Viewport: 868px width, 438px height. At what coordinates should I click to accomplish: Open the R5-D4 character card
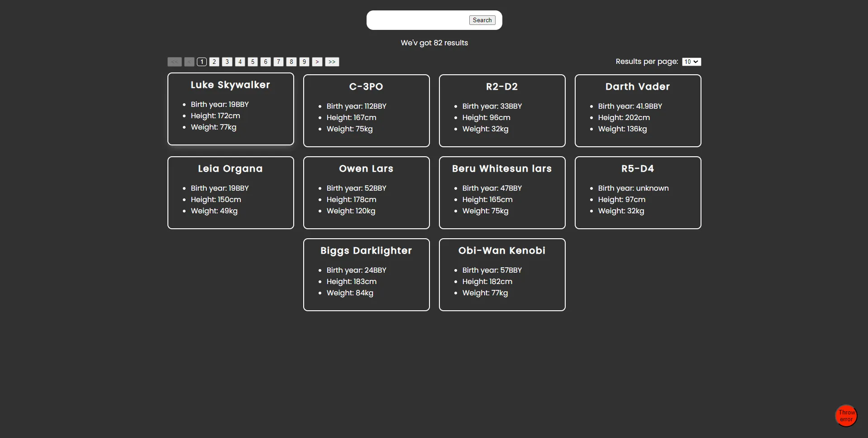[638, 193]
